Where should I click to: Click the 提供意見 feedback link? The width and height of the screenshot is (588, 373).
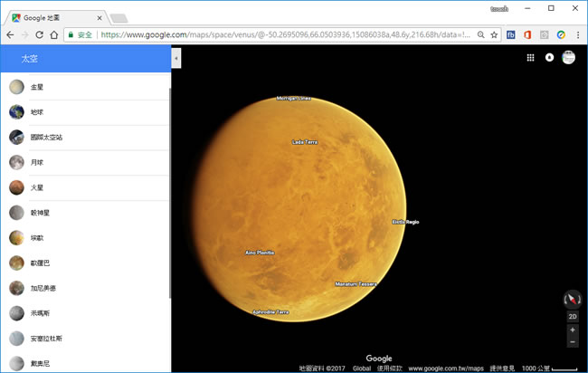502,368
